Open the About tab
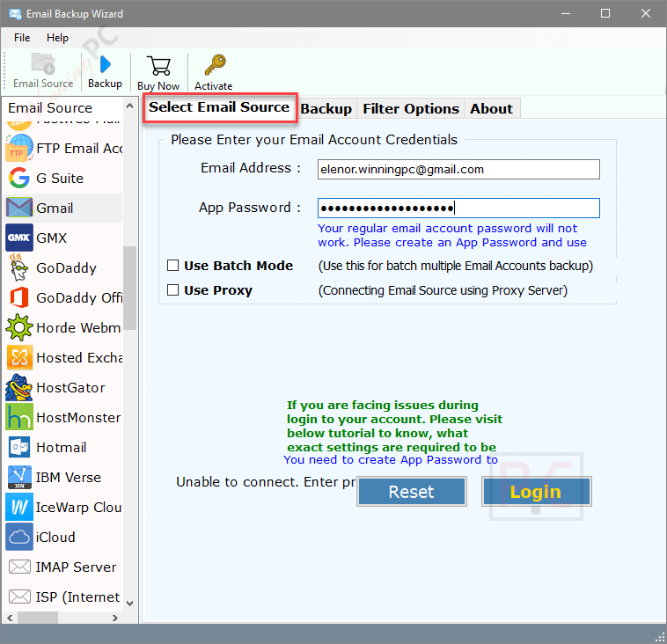 (x=491, y=109)
